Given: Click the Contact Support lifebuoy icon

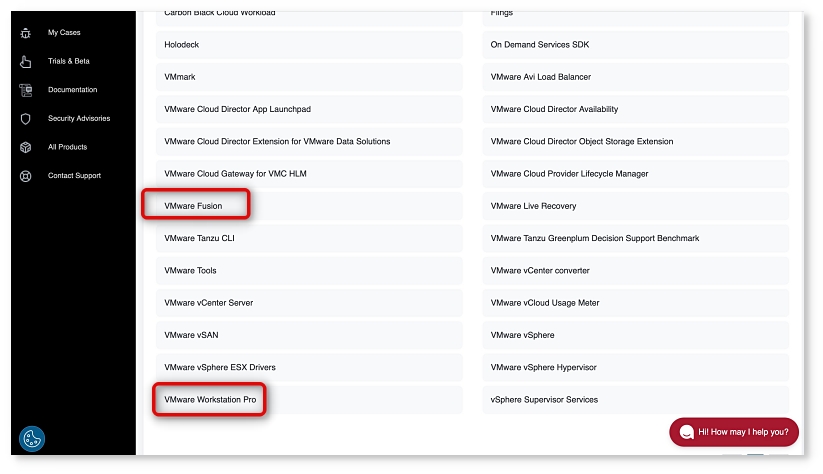Looking at the screenshot, I should click(26, 176).
